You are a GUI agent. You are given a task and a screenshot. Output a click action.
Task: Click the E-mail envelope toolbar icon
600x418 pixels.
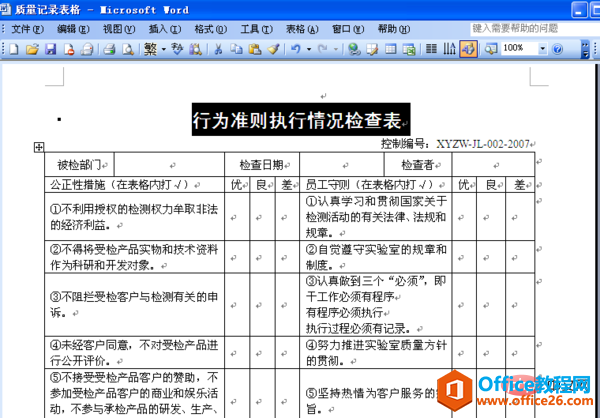click(x=87, y=49)
